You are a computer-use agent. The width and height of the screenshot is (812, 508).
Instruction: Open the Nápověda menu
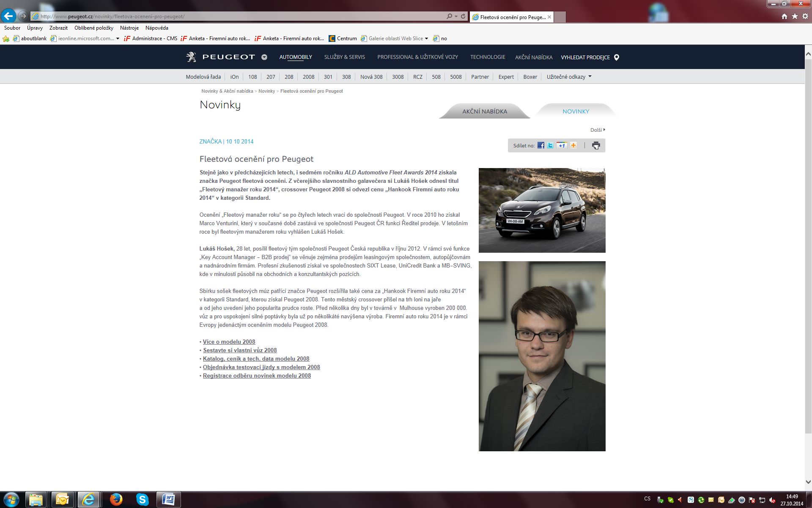tap(157, 28)
